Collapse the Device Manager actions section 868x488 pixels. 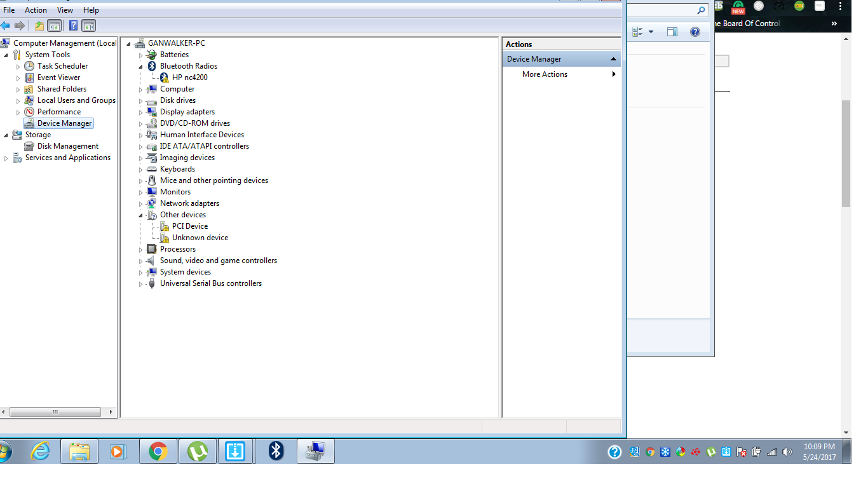(613, 59)
